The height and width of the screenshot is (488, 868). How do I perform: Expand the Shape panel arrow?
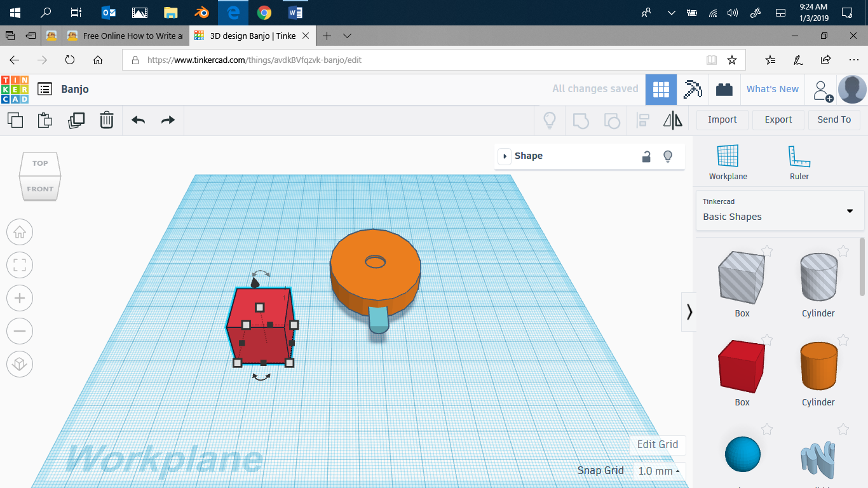(x=505, y=156)
